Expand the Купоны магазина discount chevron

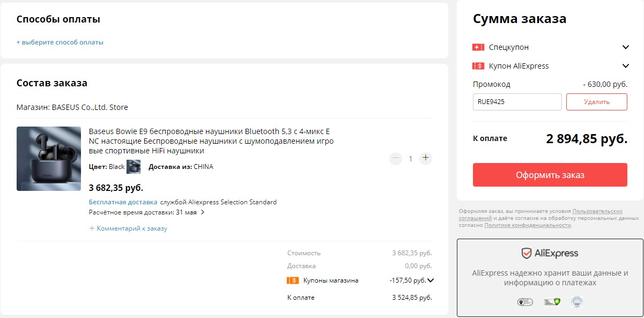tap(430, 280)
